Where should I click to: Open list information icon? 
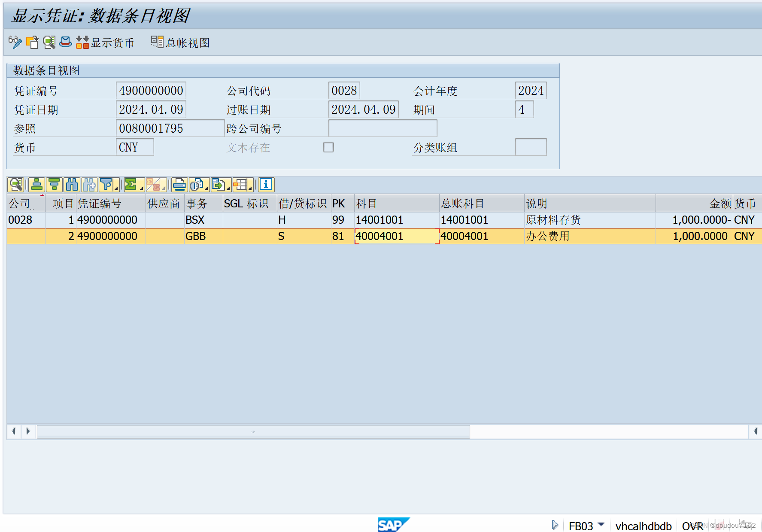tap(265, 185)
